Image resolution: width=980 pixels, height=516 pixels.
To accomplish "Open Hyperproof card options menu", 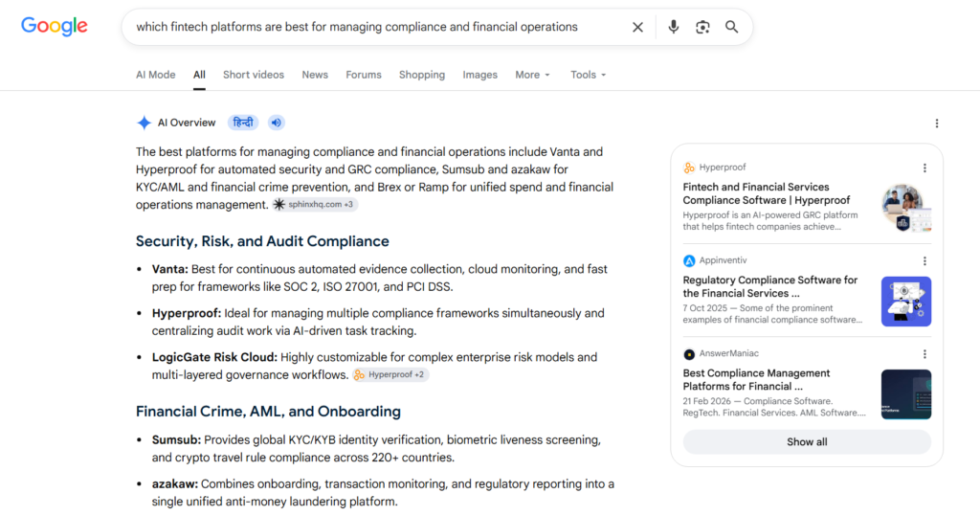I will [x=925, y=168].
